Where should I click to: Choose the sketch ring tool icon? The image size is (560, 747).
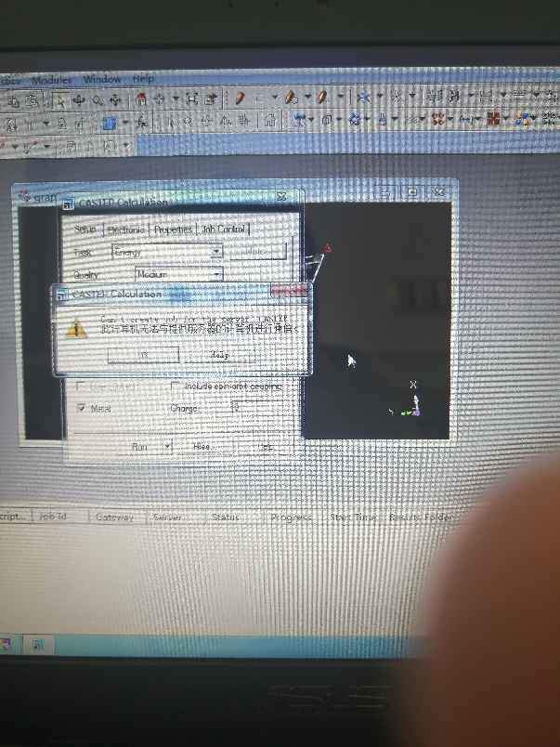pyautogui.click(x=292, y=98)
